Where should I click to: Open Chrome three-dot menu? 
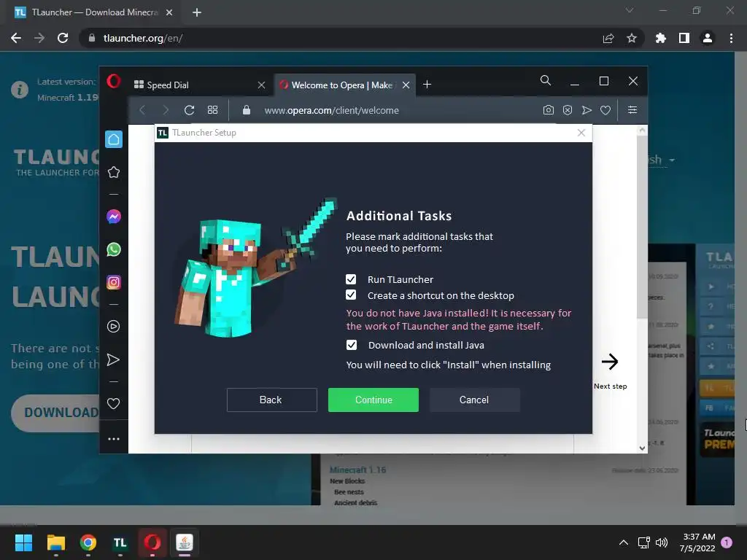(x=731, y=38)
